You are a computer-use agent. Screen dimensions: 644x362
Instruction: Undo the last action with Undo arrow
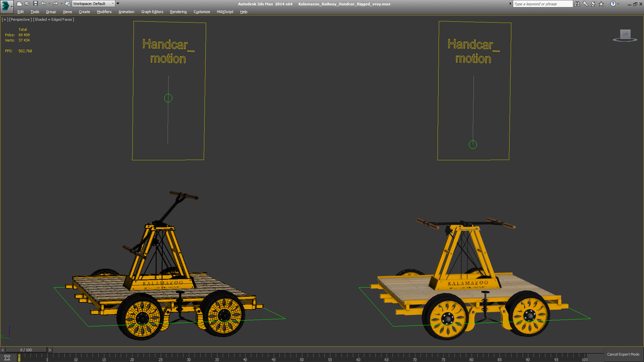[44, 4]
